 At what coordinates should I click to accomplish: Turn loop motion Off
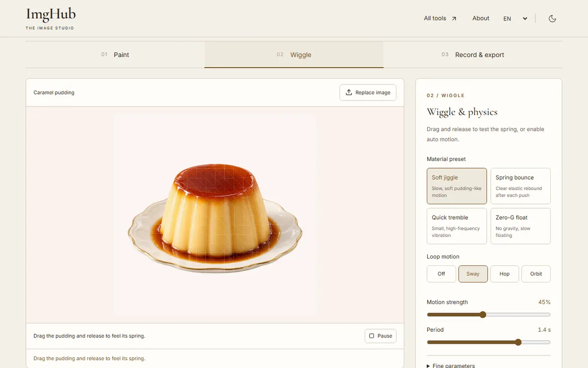[x=441, y=274]
